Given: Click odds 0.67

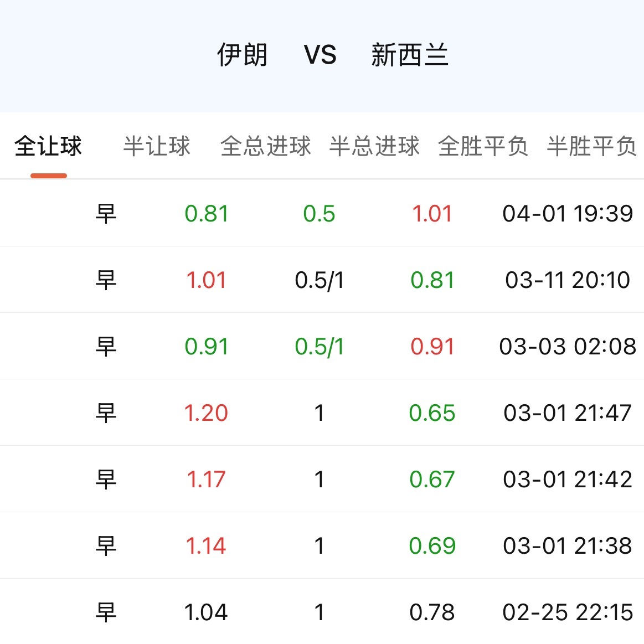Looking at the screenshot, I should tap(432, 480).
